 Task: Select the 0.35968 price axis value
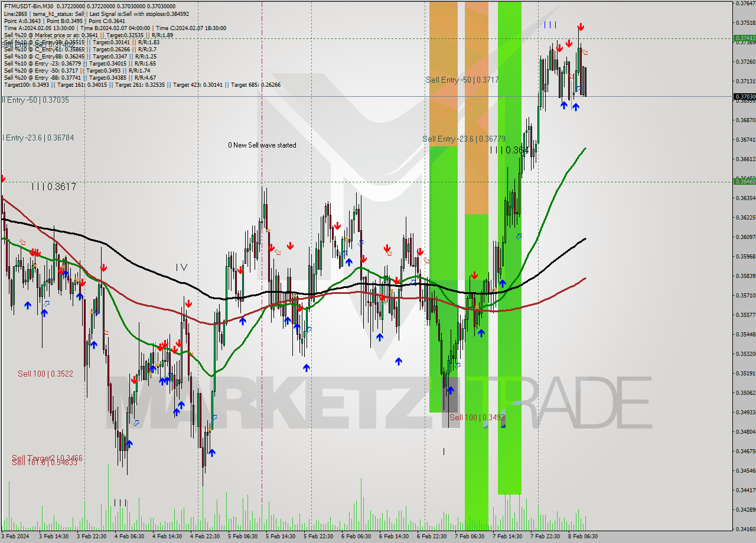coord(745,257)
